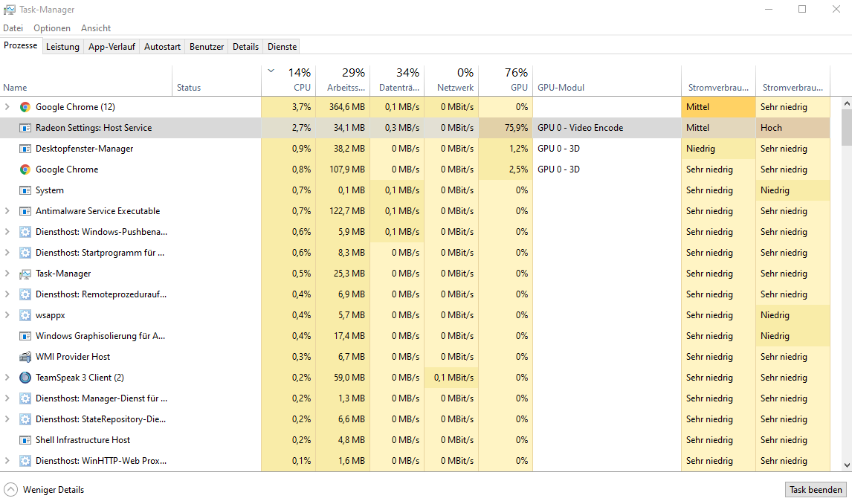The width and height of the screenshot is (852, 504).
Task: Switch to the Details tab
Action: coord(245,47)
